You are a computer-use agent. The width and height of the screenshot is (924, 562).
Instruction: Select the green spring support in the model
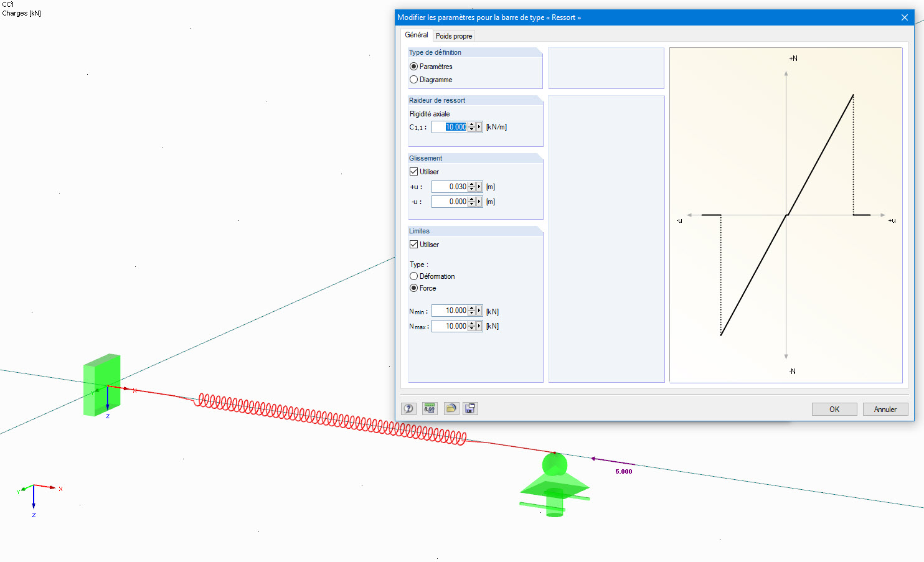[x=554, y=485]
